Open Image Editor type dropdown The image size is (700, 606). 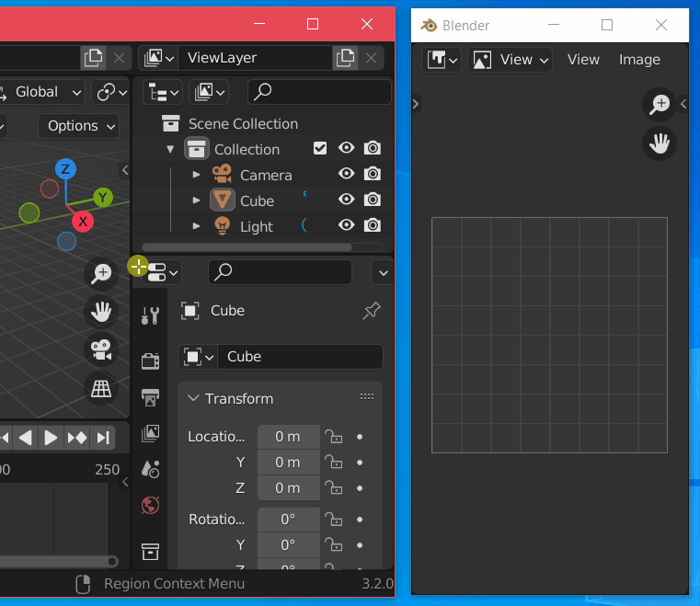coord(442,60)
